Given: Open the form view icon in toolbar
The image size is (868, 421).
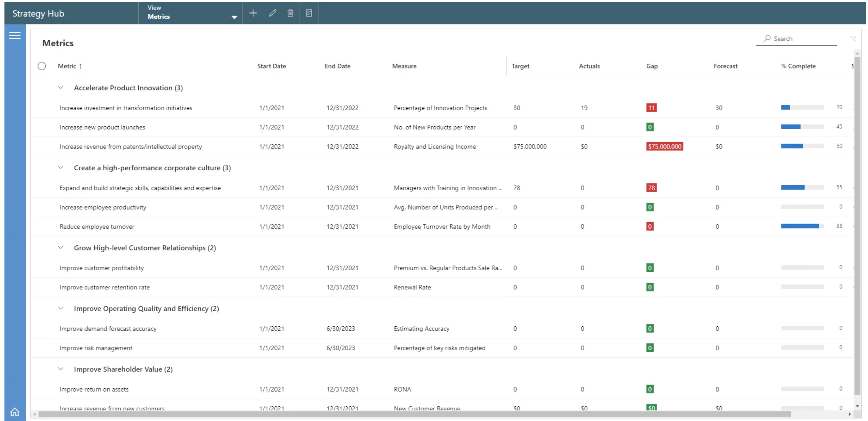Looking at the screenshot, I should tap(309, 13).
